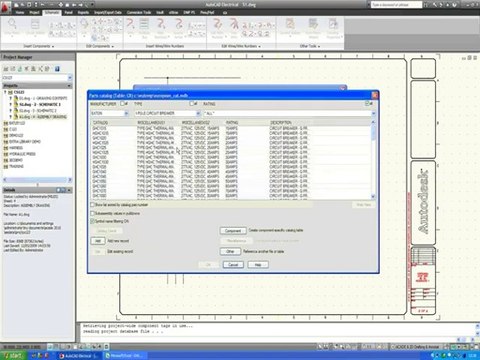Click the Symbol Builder icon in Other Tools

(290, 27)
